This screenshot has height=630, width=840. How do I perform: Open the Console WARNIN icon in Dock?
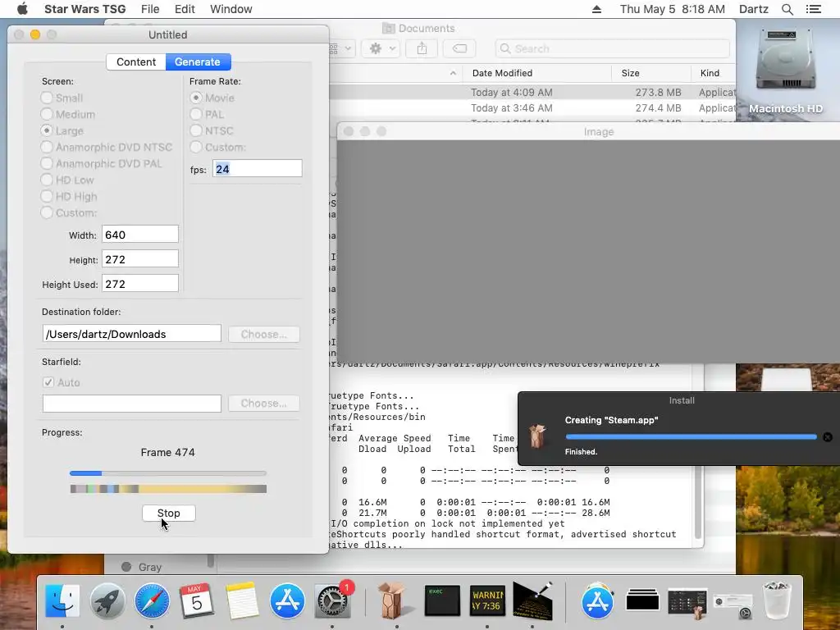(487, 601)
